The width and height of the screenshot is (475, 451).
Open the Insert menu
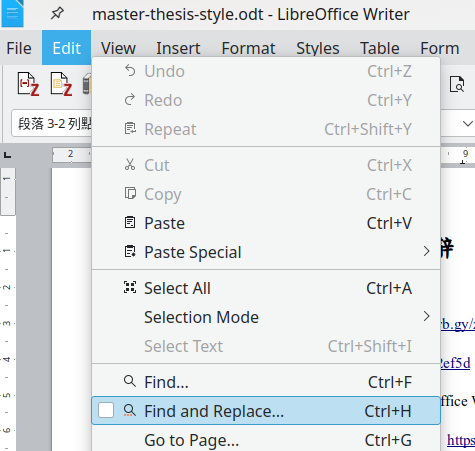pyautogui.click(x=178, y=48)
